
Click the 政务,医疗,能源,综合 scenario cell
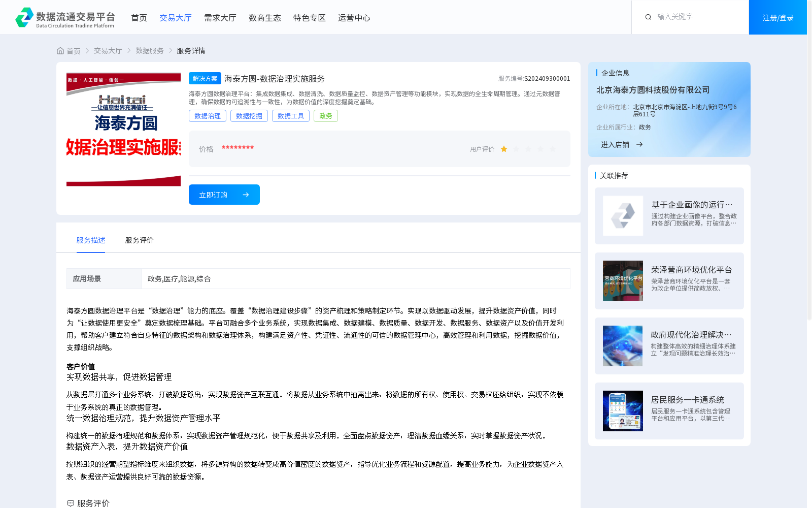coord(356,279)
